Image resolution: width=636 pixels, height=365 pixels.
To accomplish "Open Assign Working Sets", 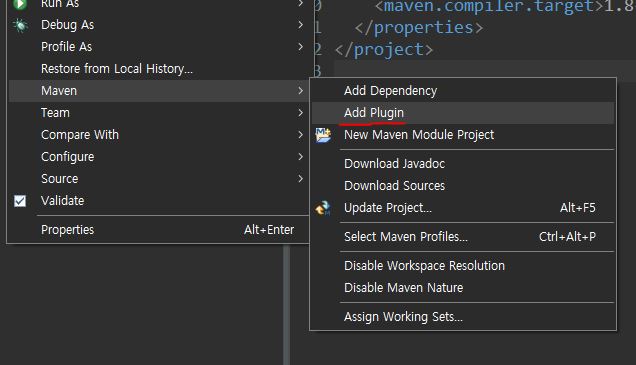I will point(463,316).
